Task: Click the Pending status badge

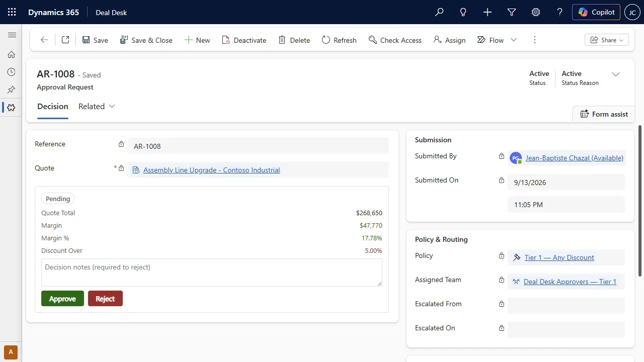Action: (x=58, y=199)
